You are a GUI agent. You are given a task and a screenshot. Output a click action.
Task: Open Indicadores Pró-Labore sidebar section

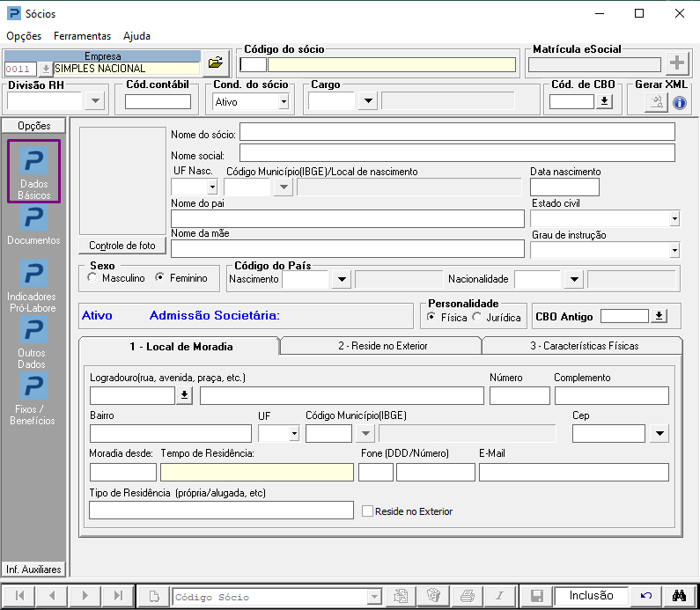[x=33, y=285]
